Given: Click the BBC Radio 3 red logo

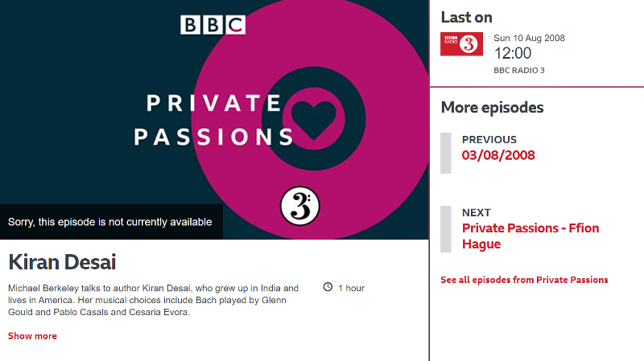Looking at the screenshot, I should coord(461,44).
